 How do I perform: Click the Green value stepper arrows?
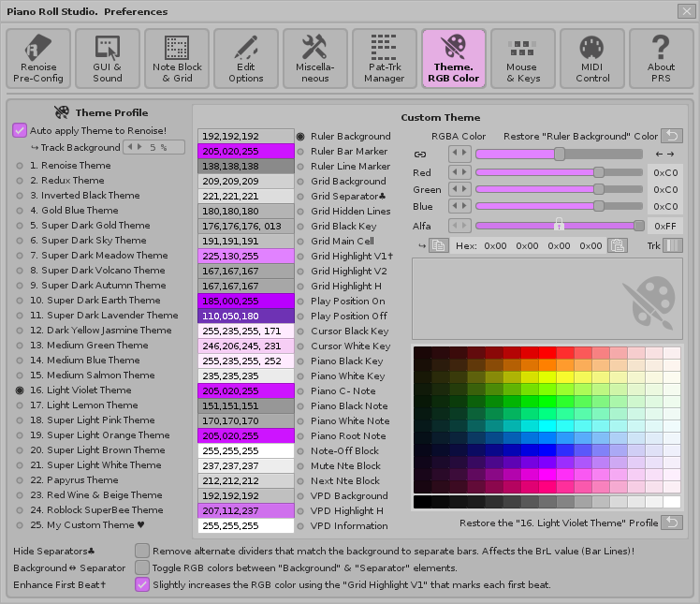459,189
